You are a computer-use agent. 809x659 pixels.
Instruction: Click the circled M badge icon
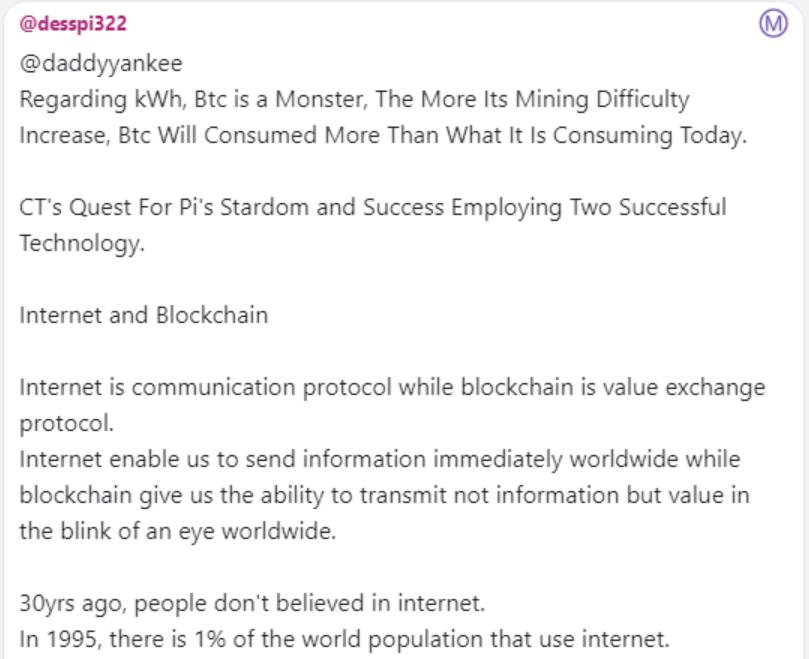[x=773, y=24]
